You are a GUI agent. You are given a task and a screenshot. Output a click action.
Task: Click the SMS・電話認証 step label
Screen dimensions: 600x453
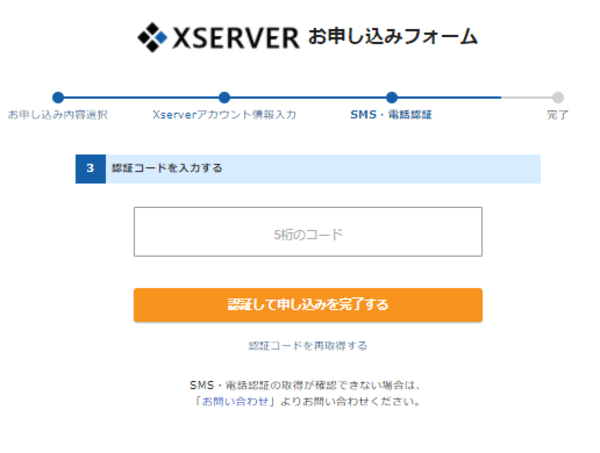391,114
